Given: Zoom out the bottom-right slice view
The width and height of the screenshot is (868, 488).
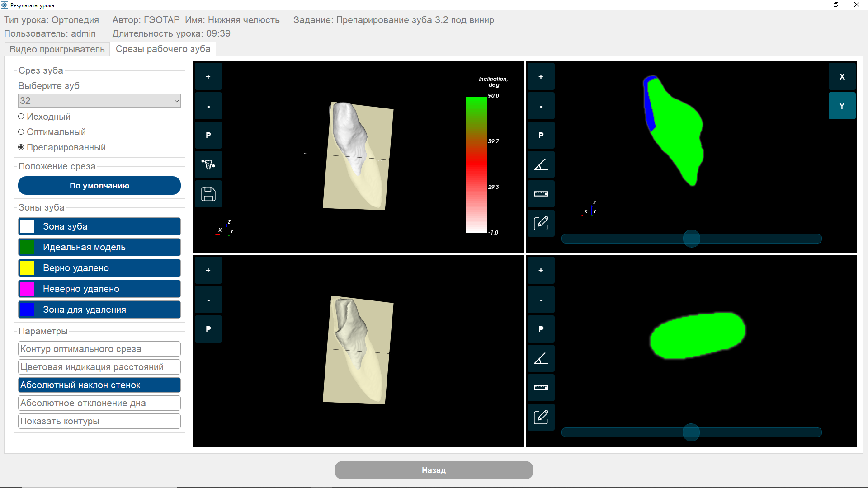Looking at the screenshot, I should coord(541,300).
